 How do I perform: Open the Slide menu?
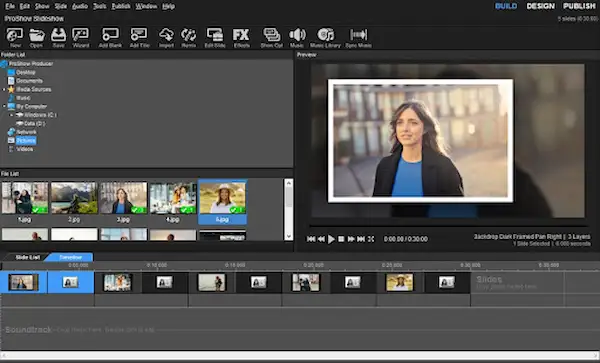click(x=61, y=7)
